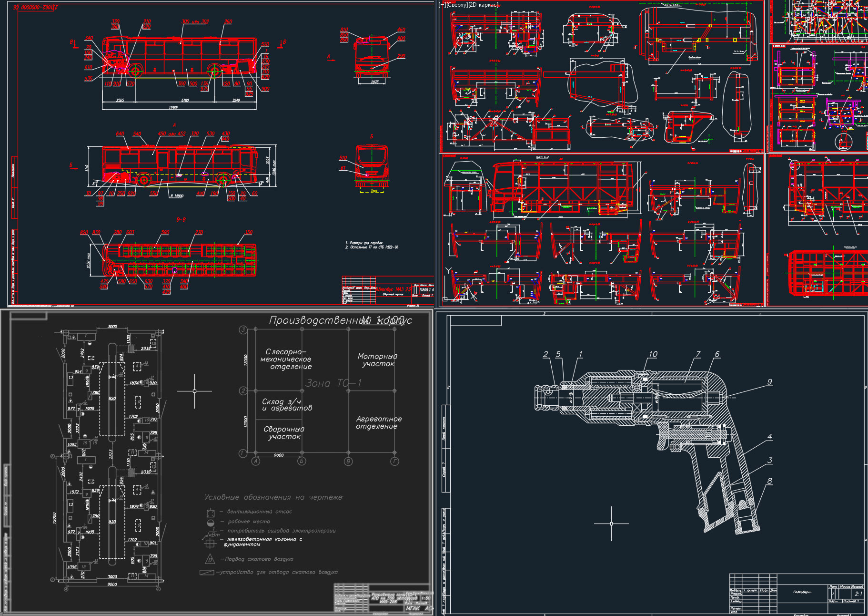
Task: Click the compressed air outlet device symbol
Action: tap(206, 572)
